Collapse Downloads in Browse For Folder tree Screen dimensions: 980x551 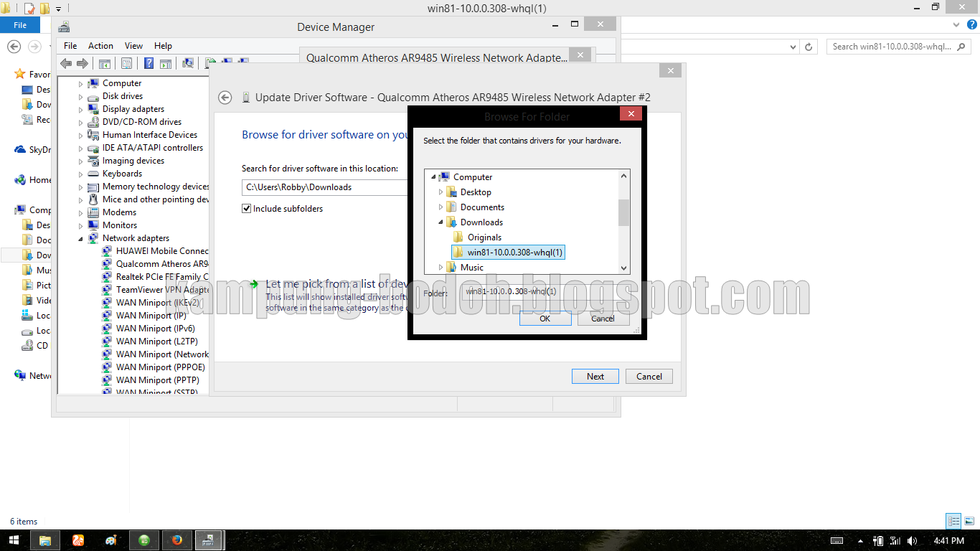[441, 222]
